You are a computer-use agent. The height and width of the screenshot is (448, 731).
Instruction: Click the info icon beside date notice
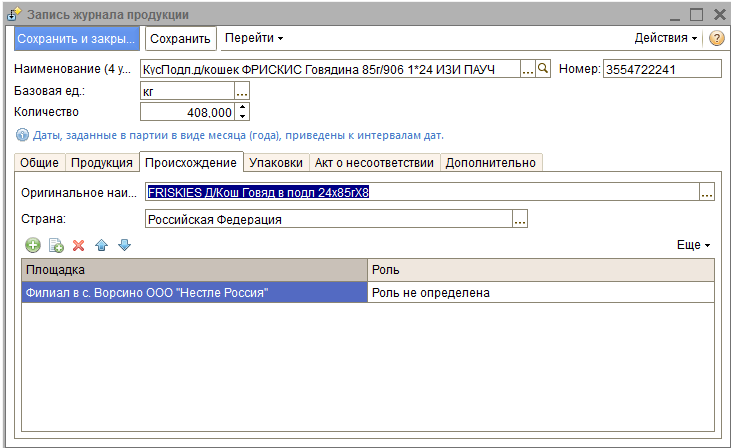[22, 135]
